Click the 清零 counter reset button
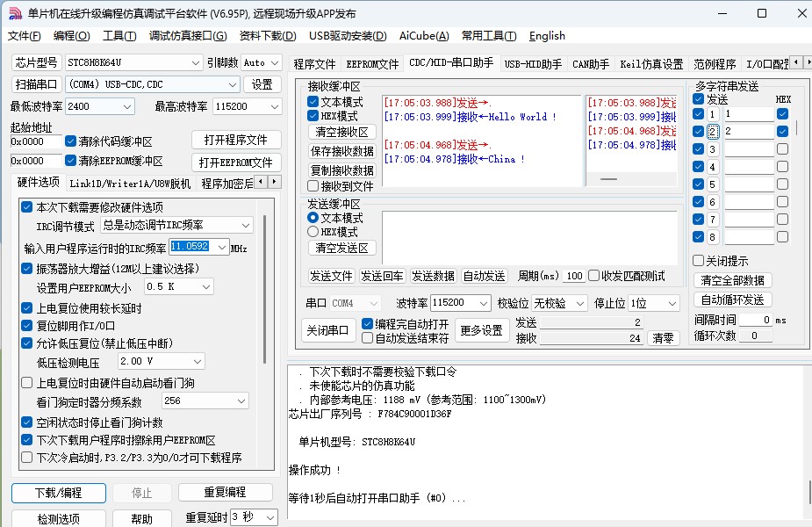 663,338
